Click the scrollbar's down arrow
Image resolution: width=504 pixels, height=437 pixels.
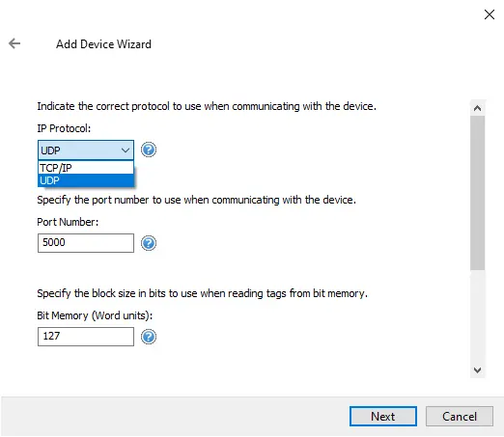point(477,370)
